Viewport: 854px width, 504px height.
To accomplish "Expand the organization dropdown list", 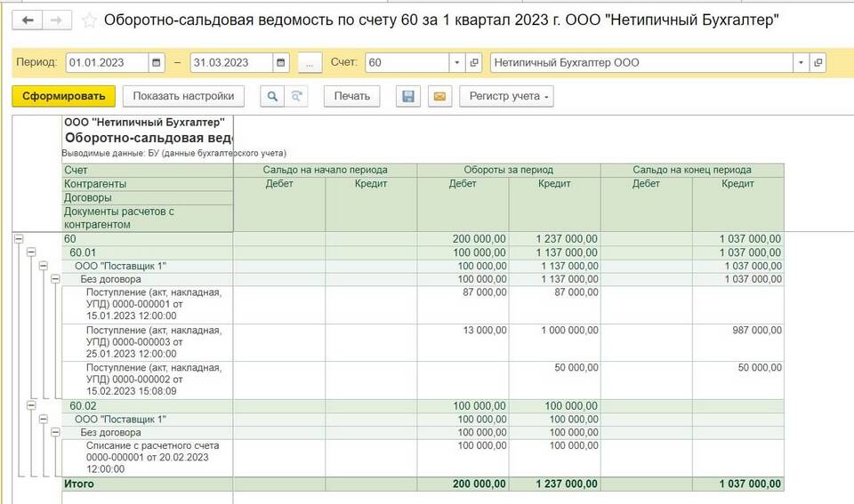I will [x=800, y=62].
